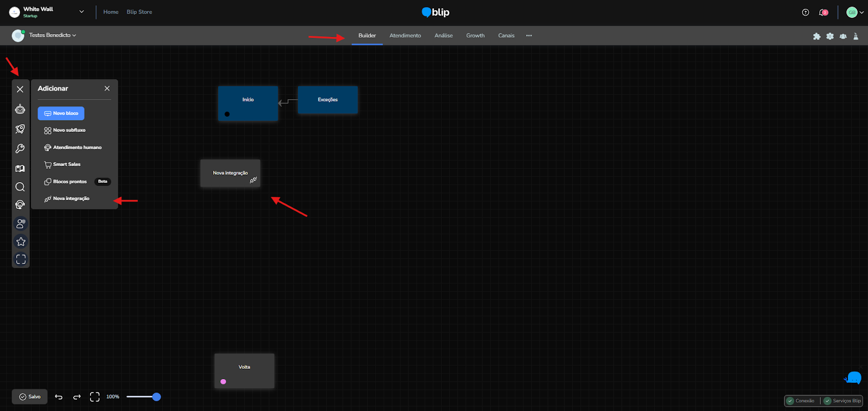
Task: Click the notification bell icon
Action: tap(823, 12)
